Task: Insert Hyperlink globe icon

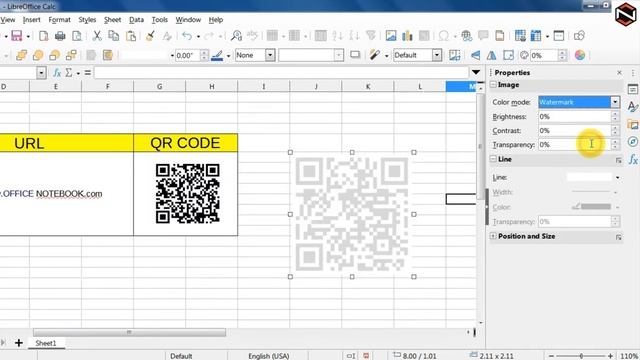Action: [467, 36]
